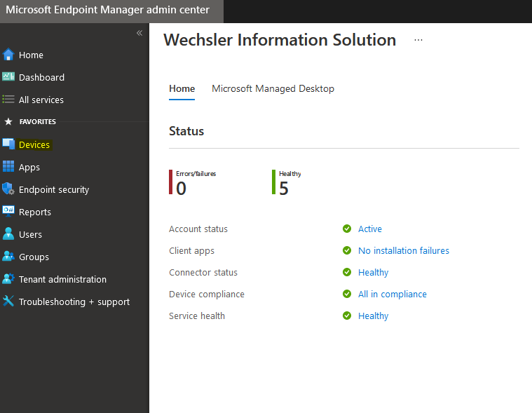Select the Home tab

182,88
